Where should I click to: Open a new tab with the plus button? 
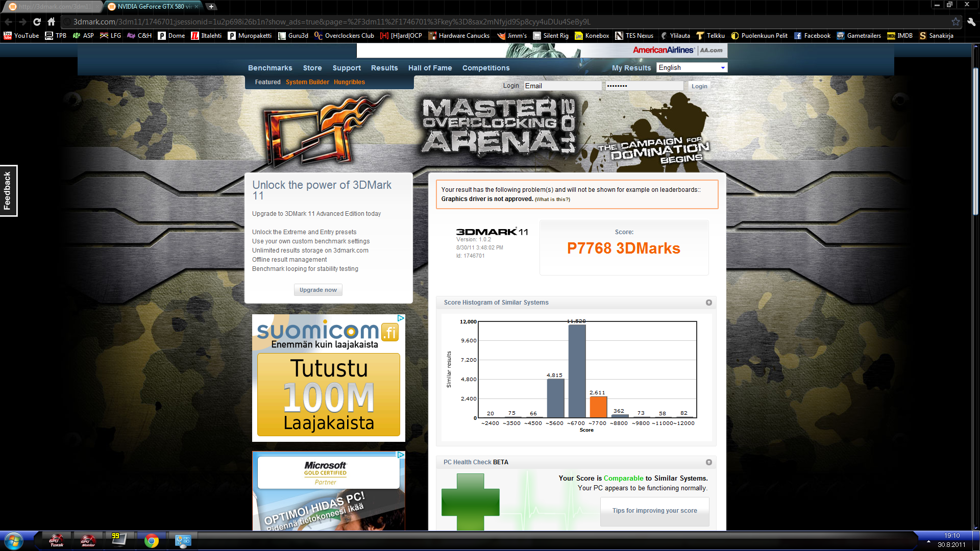[211, 7]
